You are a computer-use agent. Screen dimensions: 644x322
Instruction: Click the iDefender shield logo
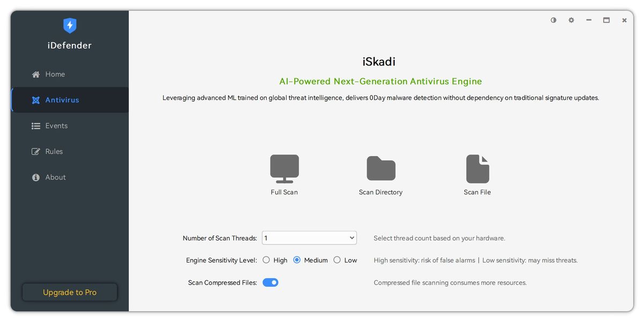[x=70, y=25]
